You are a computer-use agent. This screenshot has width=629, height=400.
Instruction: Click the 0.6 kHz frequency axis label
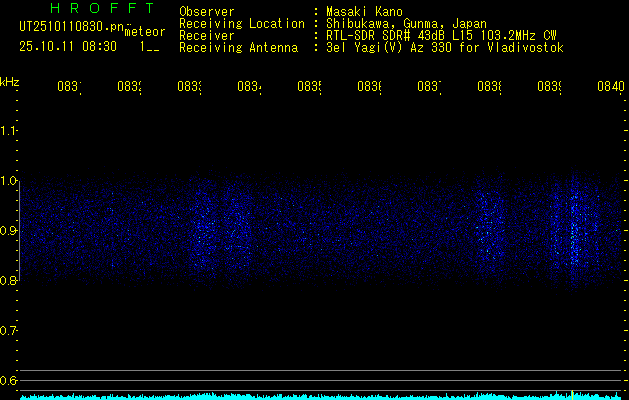(8, 380)
